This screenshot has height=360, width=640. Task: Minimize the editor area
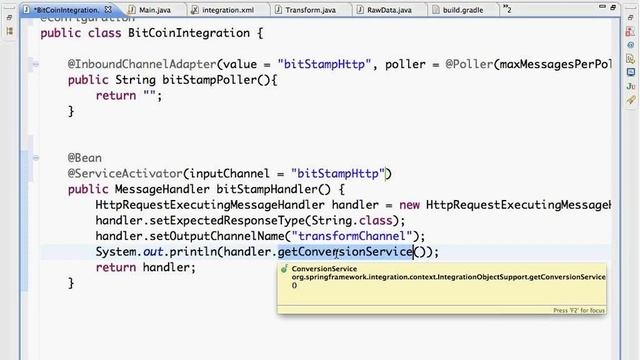tap(602, 7)
